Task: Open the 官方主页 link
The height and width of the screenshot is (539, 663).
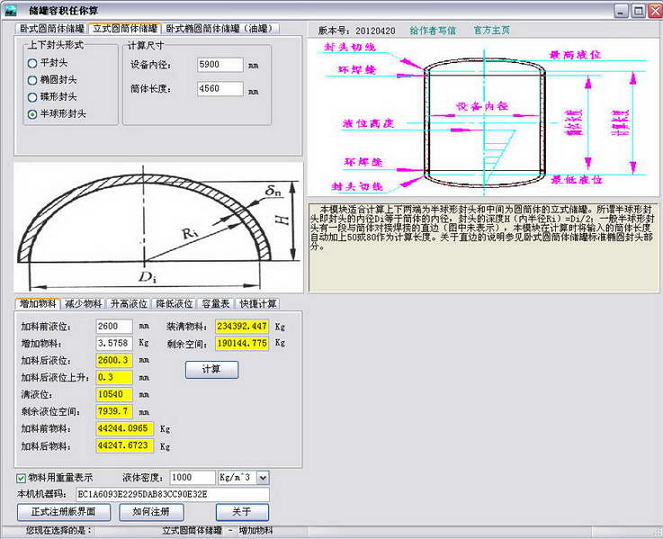Action: (491, 30)
